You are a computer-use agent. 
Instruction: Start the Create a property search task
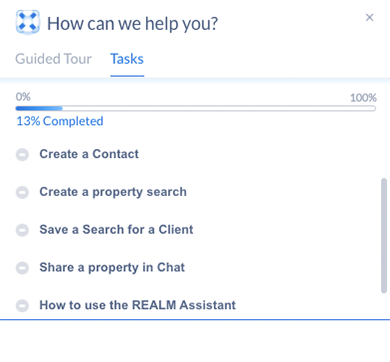coord(113,192)
